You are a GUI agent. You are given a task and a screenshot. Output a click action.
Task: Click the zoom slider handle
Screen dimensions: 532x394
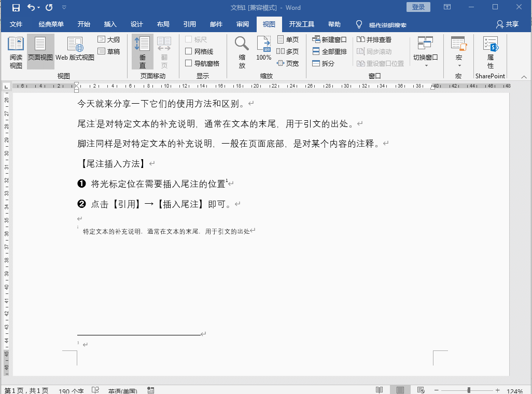pyautogui.click(x=469, y=390)
